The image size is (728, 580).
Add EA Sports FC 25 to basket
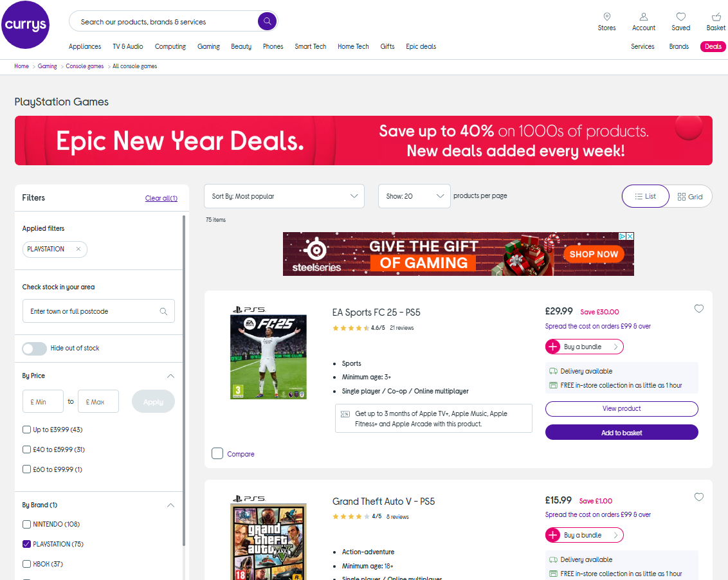[621, 433]
